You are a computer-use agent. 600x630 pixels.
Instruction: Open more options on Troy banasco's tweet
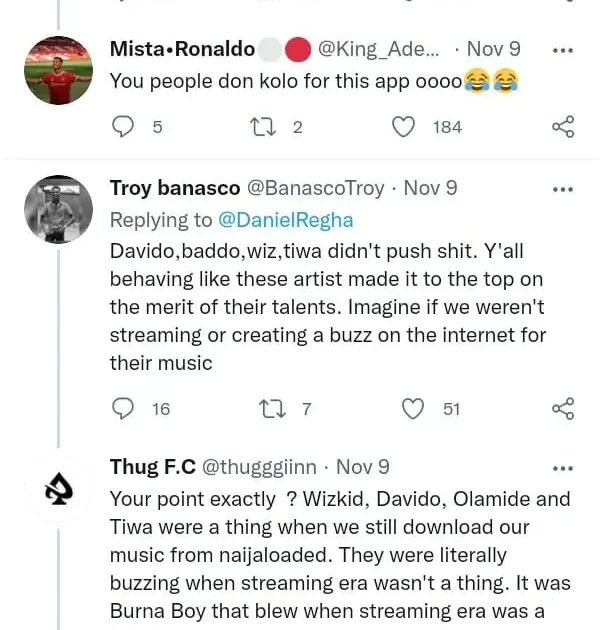(x=563, y=189)
